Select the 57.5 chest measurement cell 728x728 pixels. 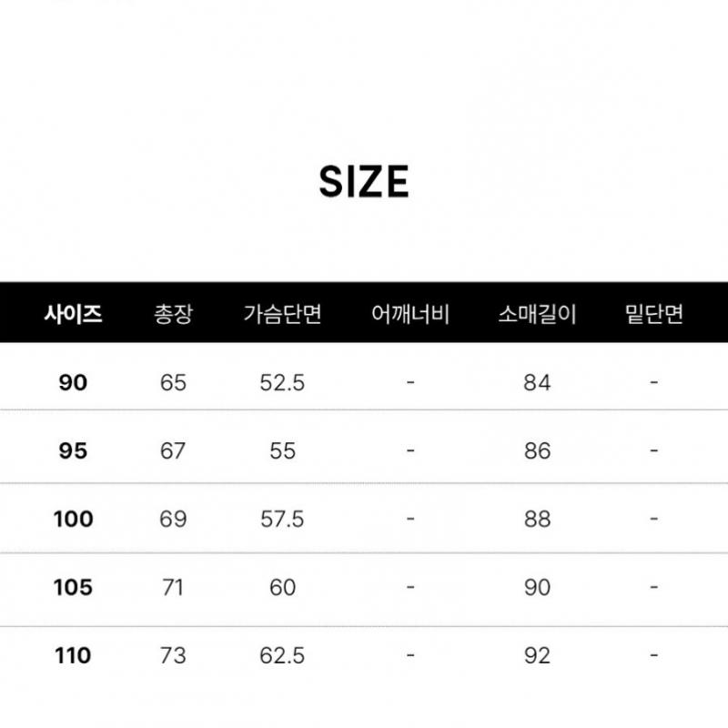pos(282,519)
